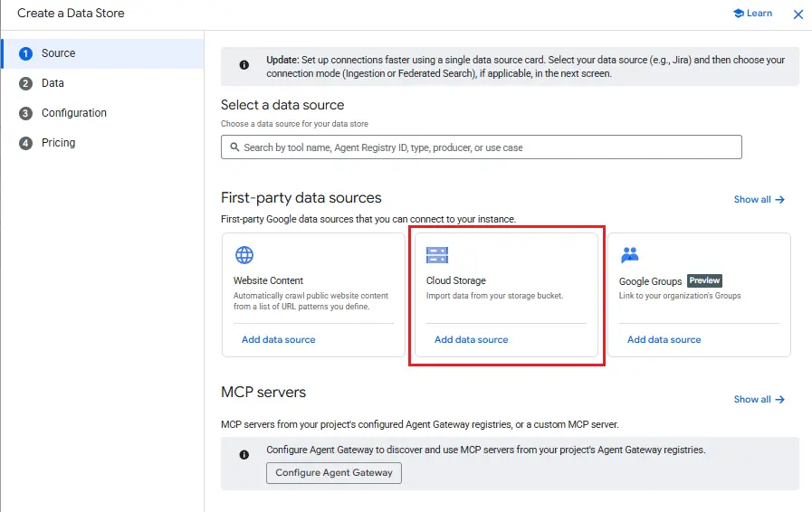This screenshot has height=512, width=812.
Task: Click the Website Content globe icon
Action: (x=244, y=255)
